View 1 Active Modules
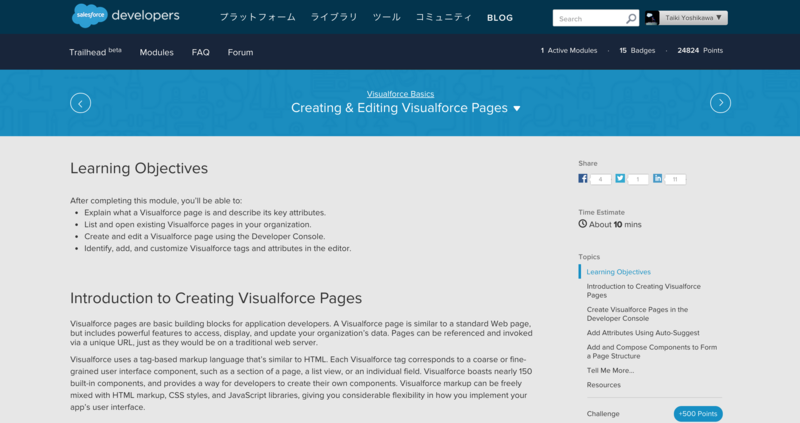 [x=569, y=51]
